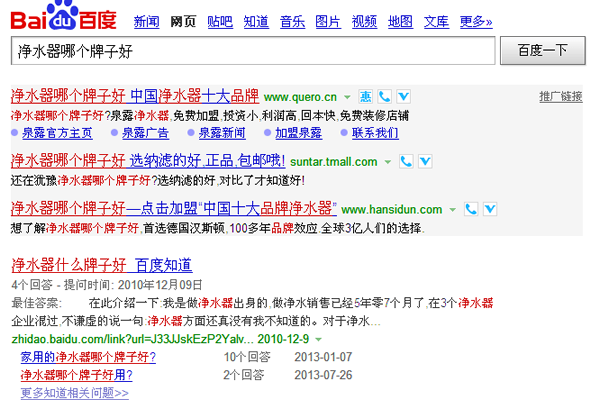Click the phone icon next to quero.cn
600x409 pixels.
coord(385,97)
